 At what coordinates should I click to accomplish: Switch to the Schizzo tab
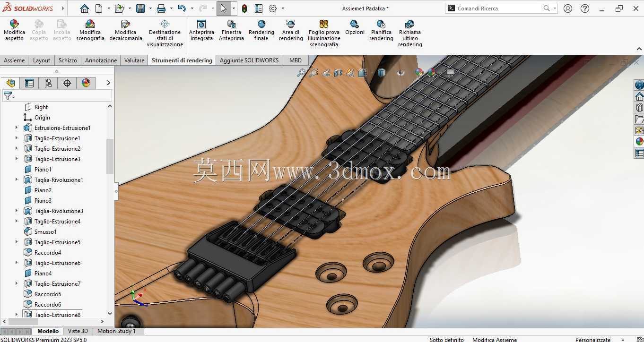68,60
